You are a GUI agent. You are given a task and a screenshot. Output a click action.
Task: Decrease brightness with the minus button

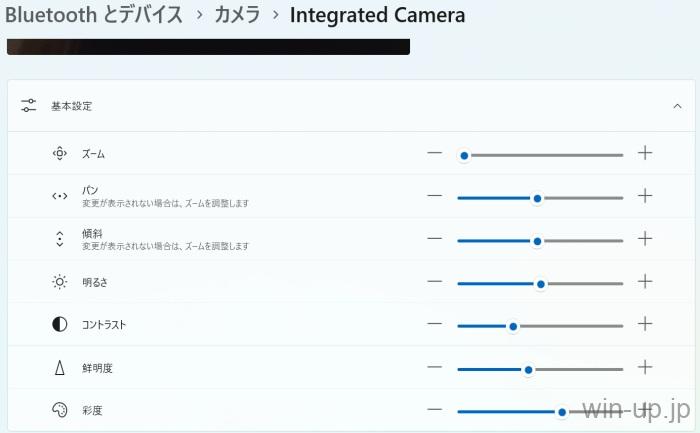(434, 282)
